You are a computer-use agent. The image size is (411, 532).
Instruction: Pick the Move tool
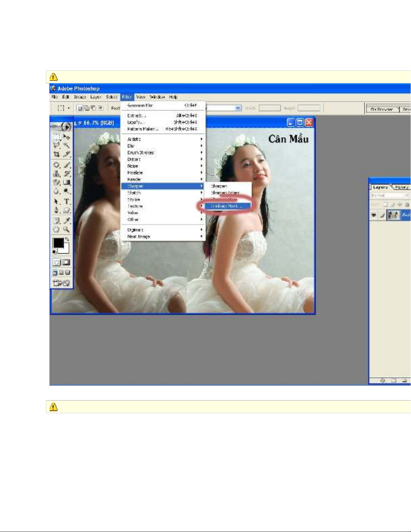pyautogui.click(x=67, y=137)
